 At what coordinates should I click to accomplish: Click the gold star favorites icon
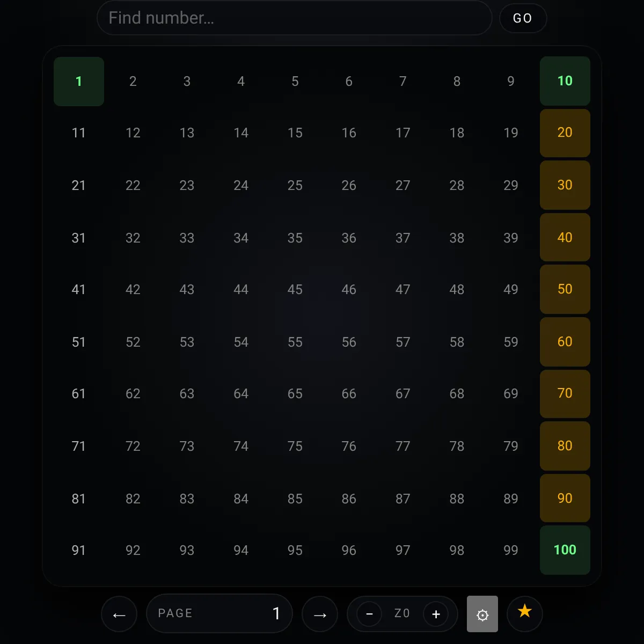coord(525,612)
